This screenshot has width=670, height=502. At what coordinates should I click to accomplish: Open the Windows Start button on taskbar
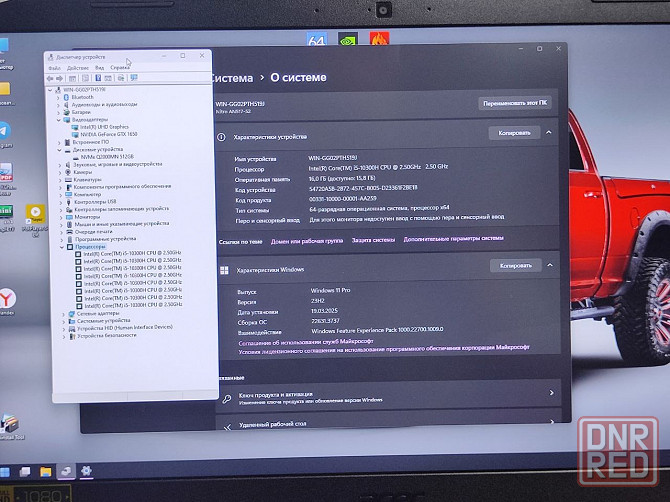point(4,472)
